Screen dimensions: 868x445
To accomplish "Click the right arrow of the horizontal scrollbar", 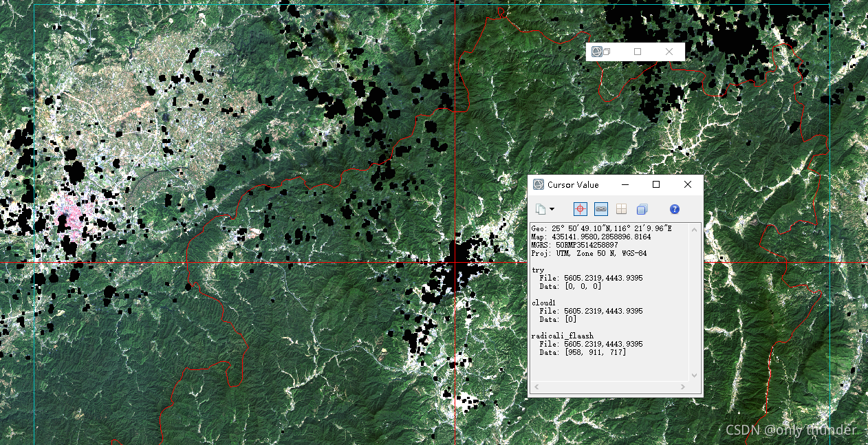I will 684,387.
